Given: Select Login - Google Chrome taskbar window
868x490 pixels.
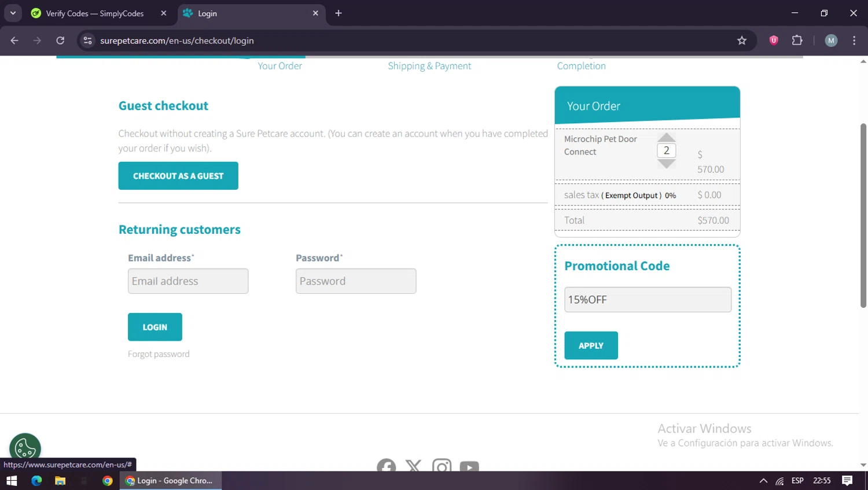Looking at the screenshot, I should click(170, 481).
